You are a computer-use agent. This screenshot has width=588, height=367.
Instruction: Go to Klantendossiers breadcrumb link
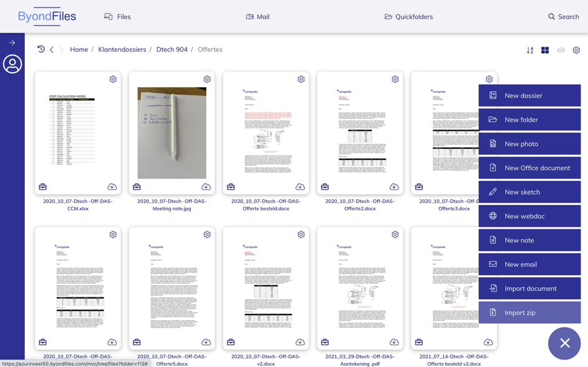(x=122, y=49)
